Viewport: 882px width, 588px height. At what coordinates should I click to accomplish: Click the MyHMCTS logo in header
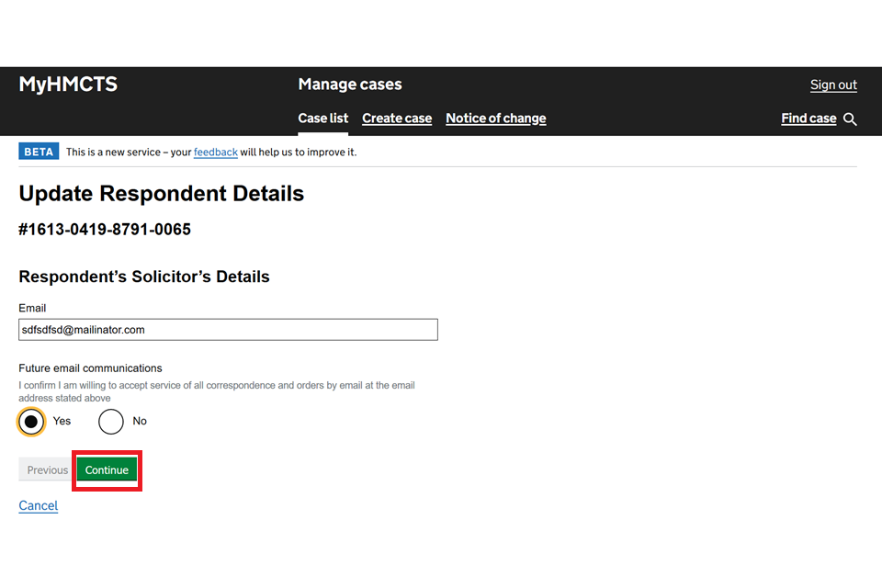[68, 85]
